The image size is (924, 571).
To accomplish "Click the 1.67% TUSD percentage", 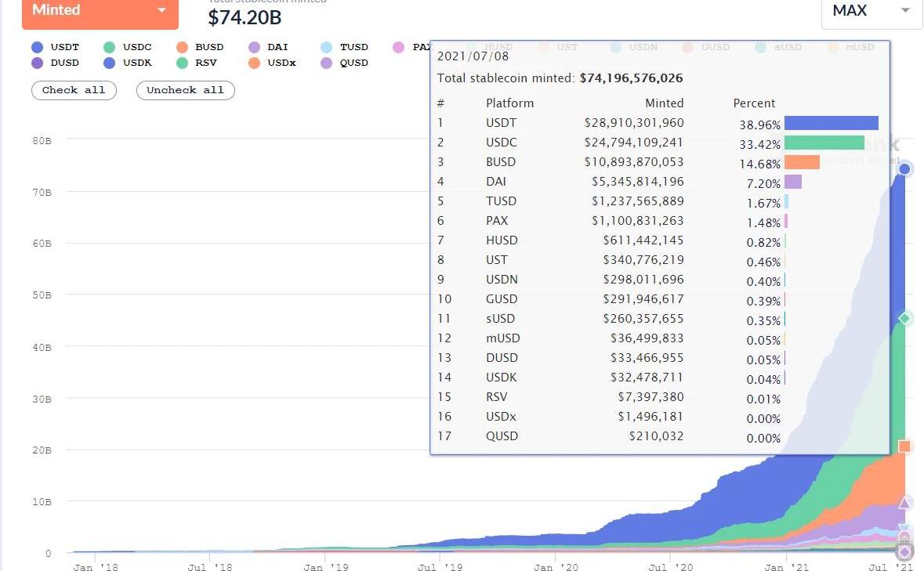I will 763,203.
